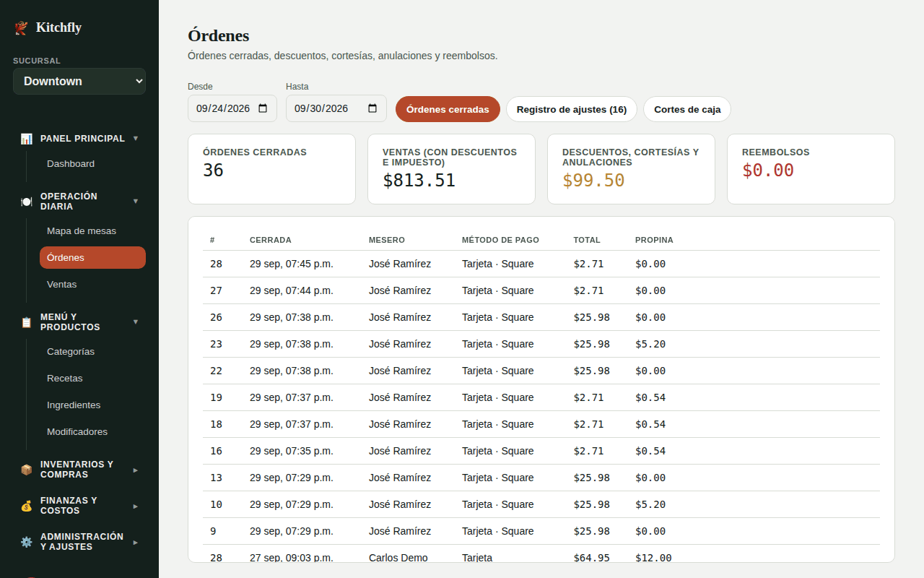924x578 pixels.
Task: Click the Menú y Productos clipboard icon
Action: (x=26, y=322)
